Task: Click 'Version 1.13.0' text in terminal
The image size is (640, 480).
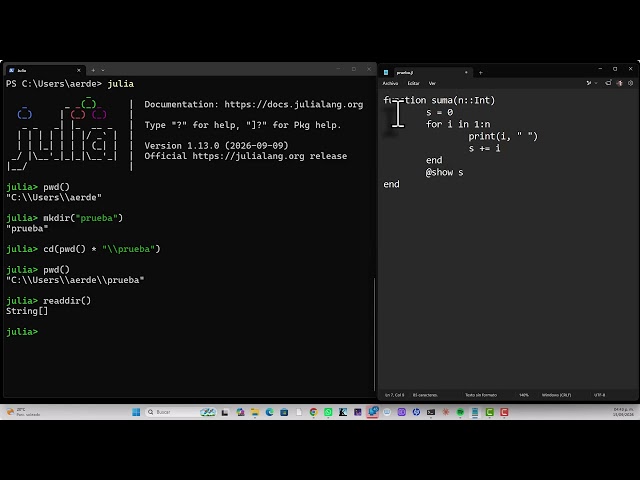Action: pyautogui.click(x=182, y=146)
